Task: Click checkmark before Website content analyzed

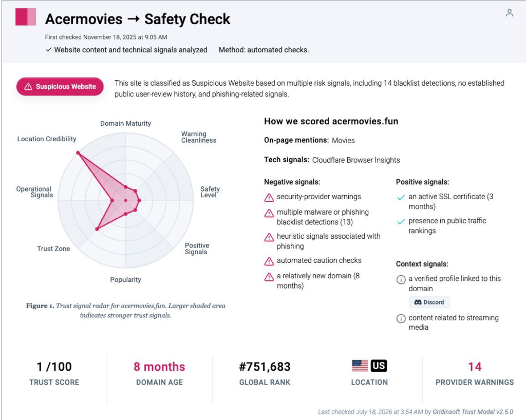Action: (x=49, y=50)
